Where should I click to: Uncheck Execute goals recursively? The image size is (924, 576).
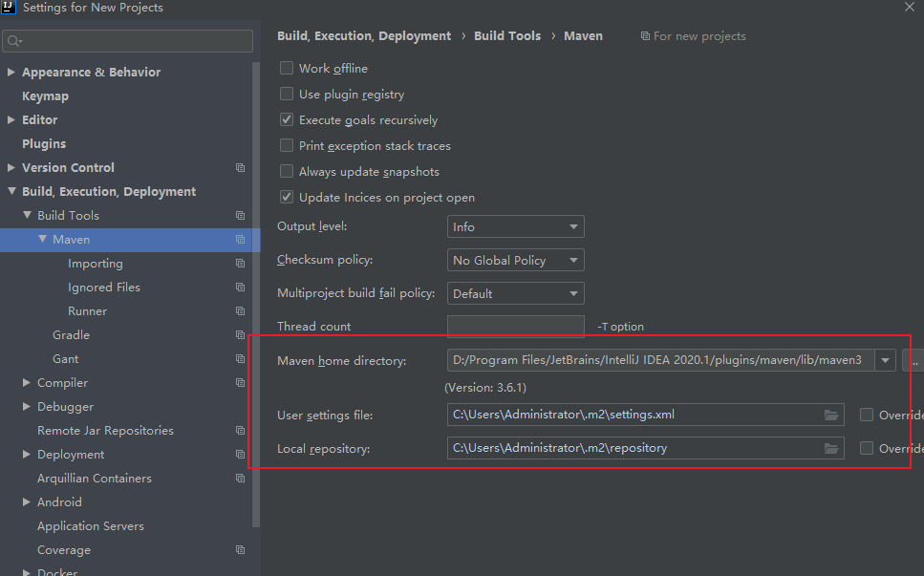[x=287, y=120]
